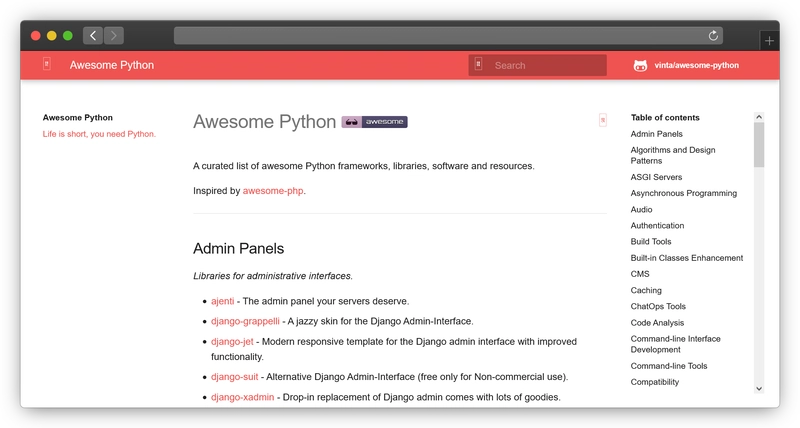Click the Awesome Python header title

click(112, 65)
